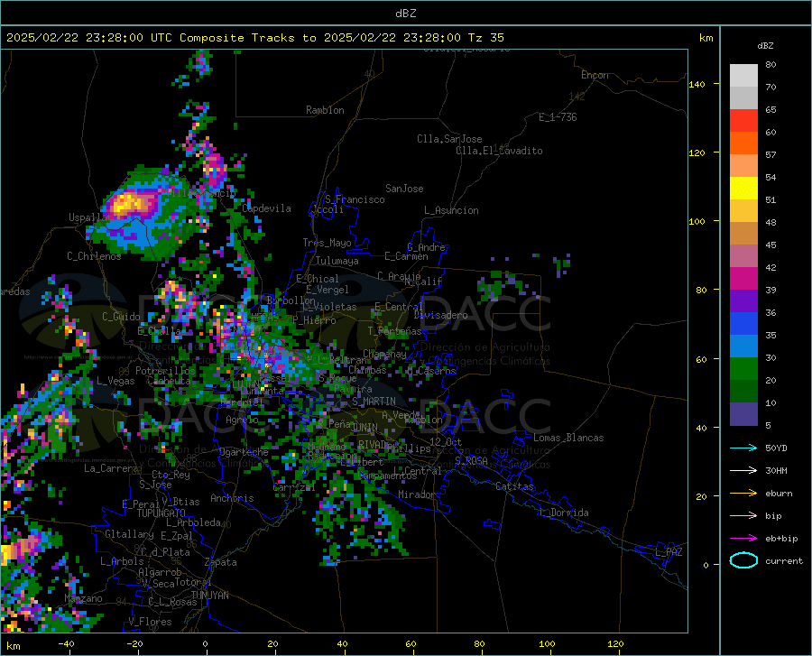812x656 pixels.
Task: Click the '50YD' legend label
Action: (776, 448)
